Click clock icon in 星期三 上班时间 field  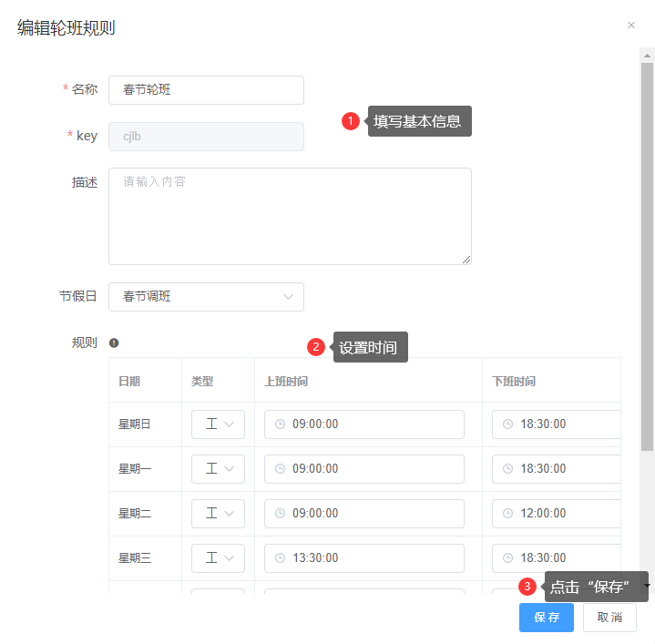280,558
